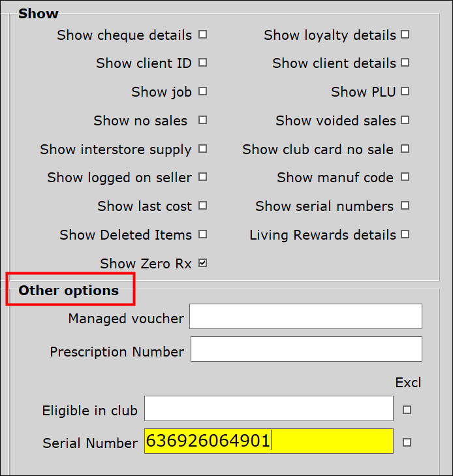The width and height of the screenshot is (453, 476).
Task: Check the Show job option
Action: tap(203, 91)
